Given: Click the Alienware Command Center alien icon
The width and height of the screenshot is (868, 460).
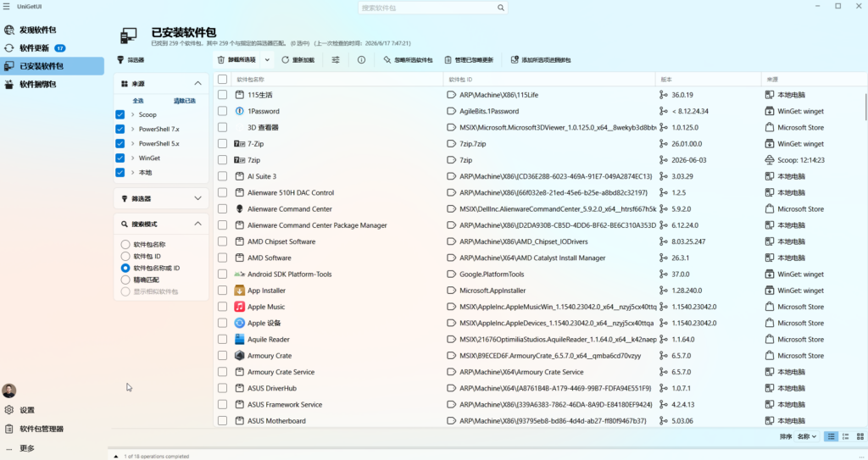Looking at the screenshot, I should pyautogui.click(x=239, y=208).
